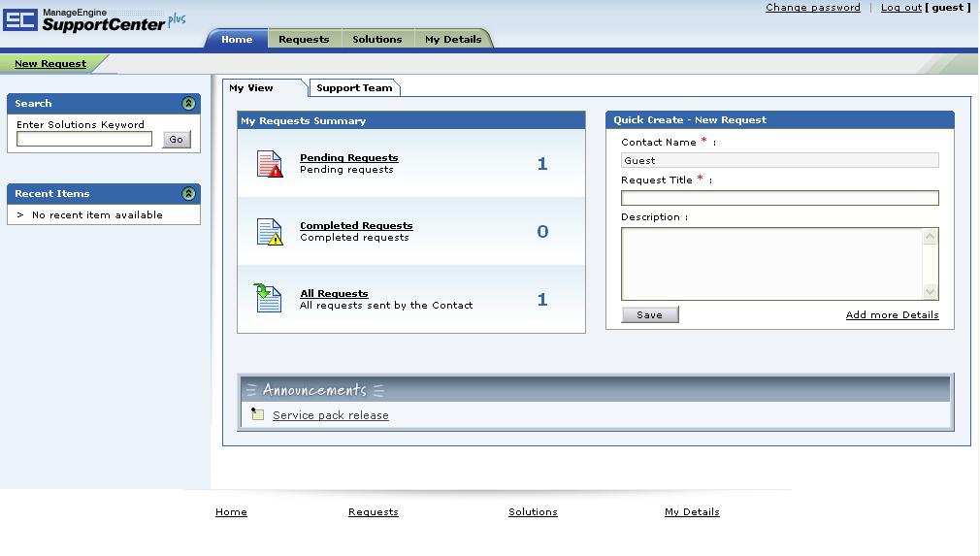
Task: Click the Add more Details link
Action: click(892, 315)
